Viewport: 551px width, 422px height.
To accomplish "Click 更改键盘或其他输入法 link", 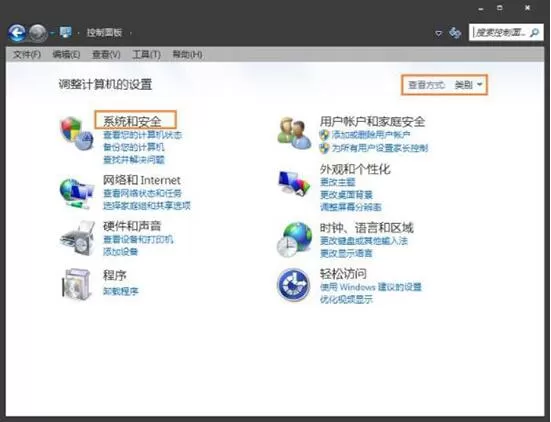I will [364, 241].
